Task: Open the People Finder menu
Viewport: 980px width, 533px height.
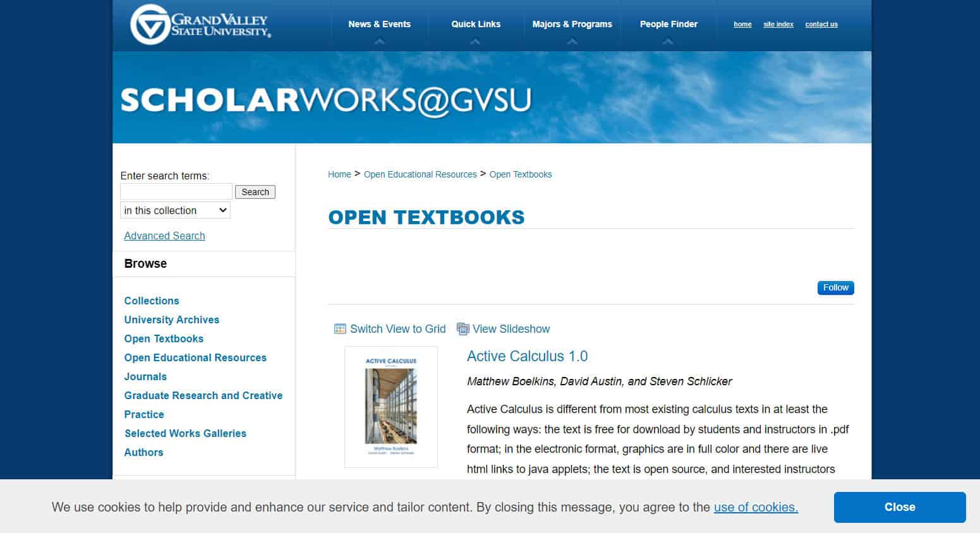Action: (668, 24)
